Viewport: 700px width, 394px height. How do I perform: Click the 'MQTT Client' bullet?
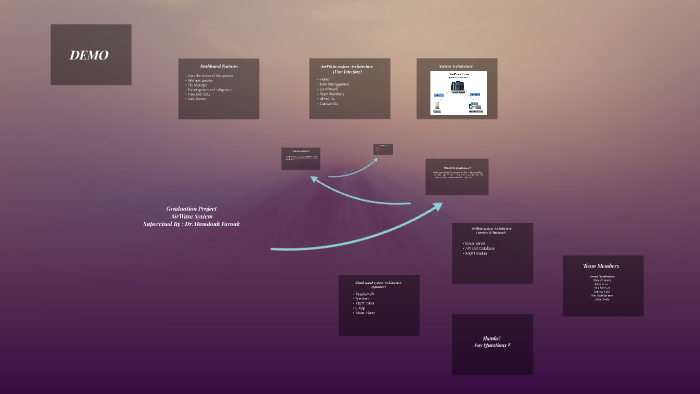pos(364,303)
